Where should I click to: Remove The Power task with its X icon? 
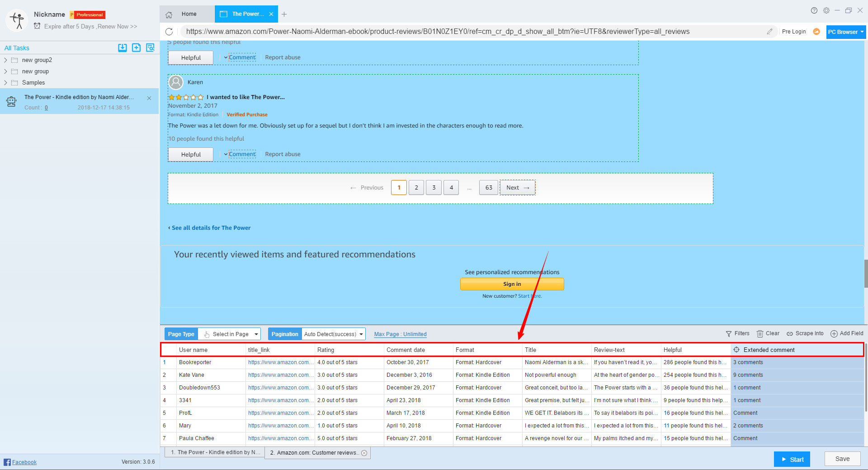(x=149, y=98)
